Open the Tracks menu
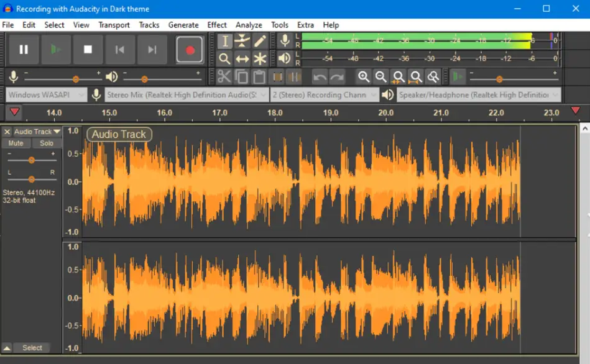Screen dimensions: 590x364 [149, 25]
